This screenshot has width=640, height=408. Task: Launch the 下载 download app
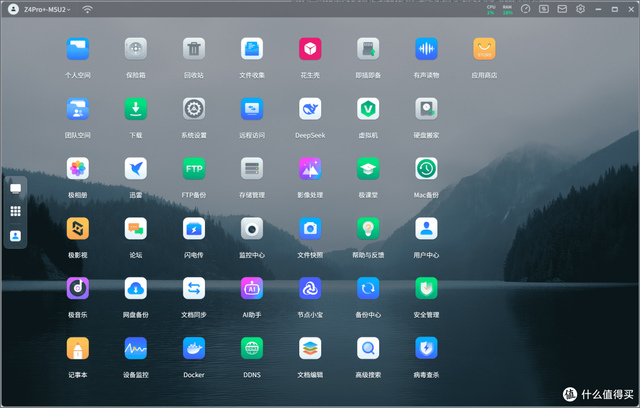[136, 109]
